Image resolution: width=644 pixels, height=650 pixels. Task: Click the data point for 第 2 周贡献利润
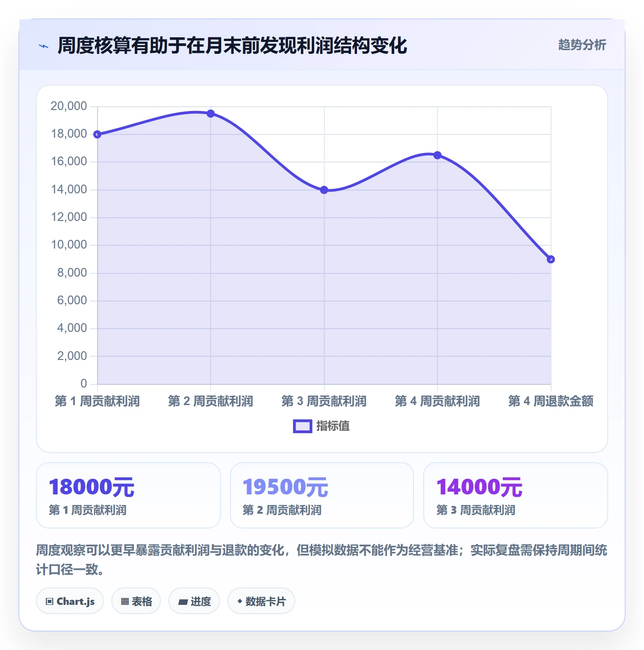(x=211, y=114)
